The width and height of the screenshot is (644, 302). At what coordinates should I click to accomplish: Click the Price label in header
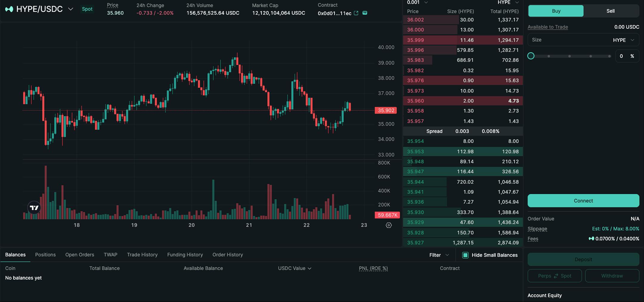point(113,5)
